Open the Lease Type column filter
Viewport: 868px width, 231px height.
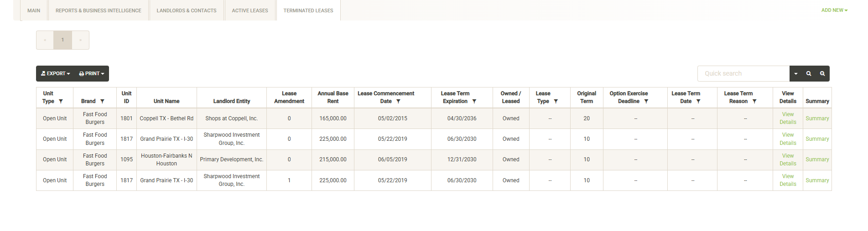556,102
